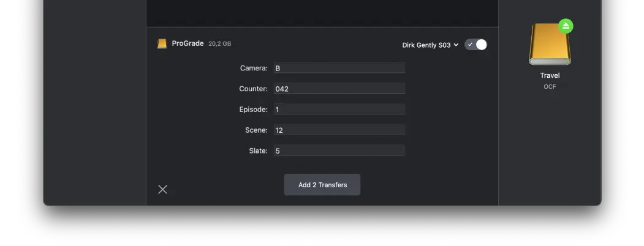Expand the chevron next to Dirk Gently S03
This screenshot has width=644, height=246.
click(x=456, y=45)
